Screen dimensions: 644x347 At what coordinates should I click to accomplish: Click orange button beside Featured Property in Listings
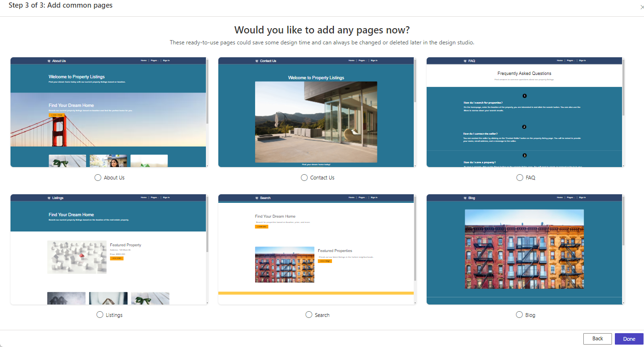point(117,258)
